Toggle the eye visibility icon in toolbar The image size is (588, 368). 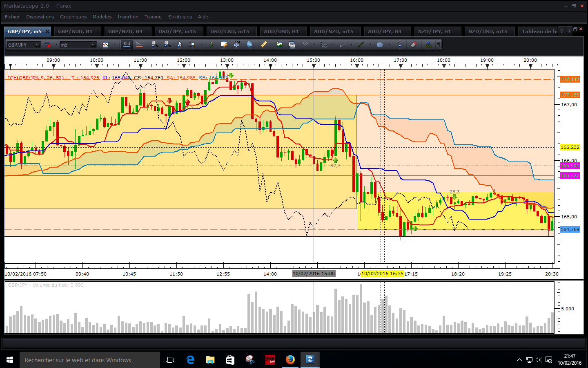point(236,44)
